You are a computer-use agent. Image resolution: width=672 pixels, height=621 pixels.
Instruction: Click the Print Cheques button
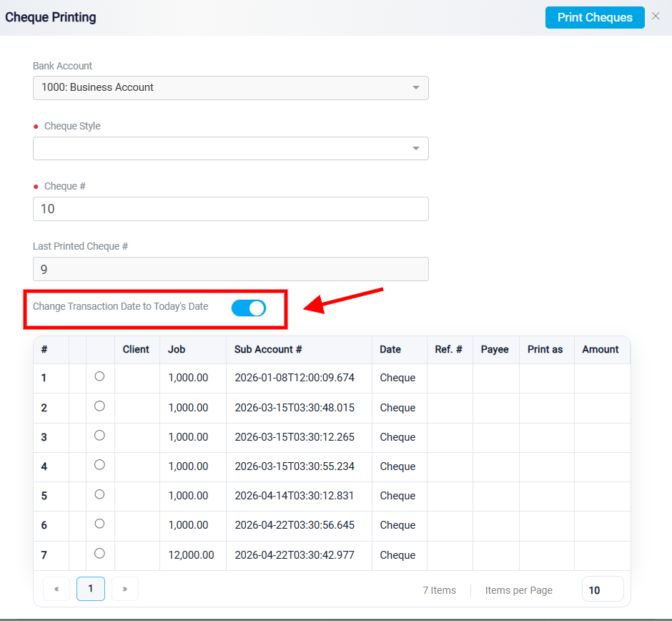tap(594, 18)
